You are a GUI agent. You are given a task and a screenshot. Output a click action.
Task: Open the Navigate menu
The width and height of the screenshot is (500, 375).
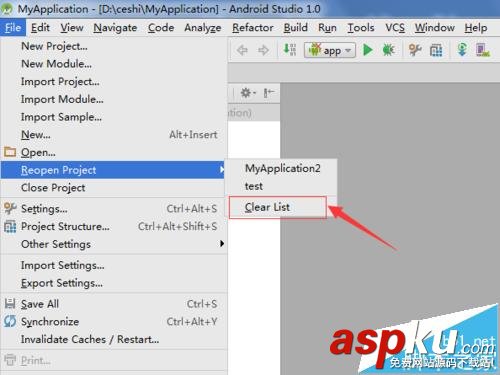(115, 28)
